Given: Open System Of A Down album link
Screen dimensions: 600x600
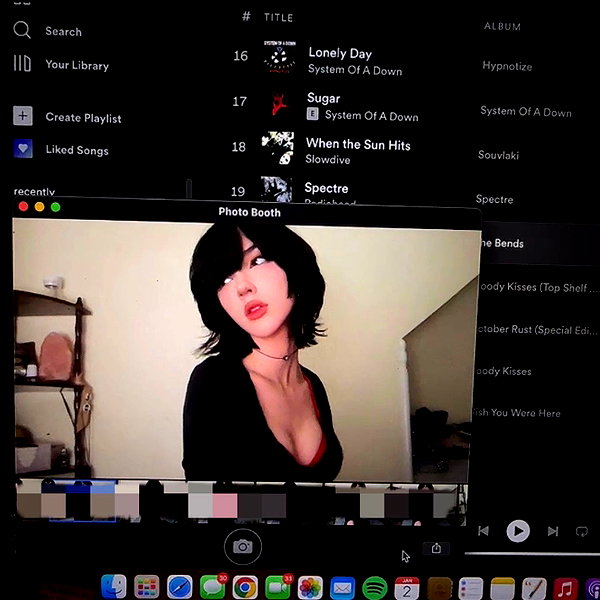Looking at the screenshot, I should tap(526, 112).
